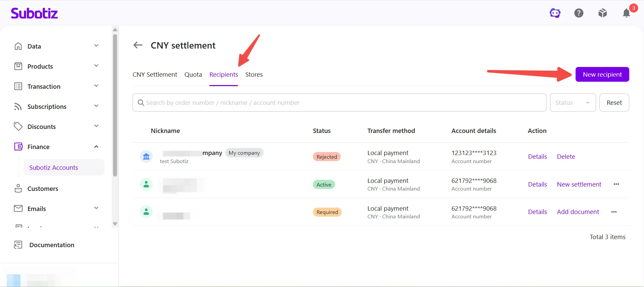The height and width of the screenshot is (287, 644).
Task: Open Details for the Rejected recipient
Action: tap(537, 156)
